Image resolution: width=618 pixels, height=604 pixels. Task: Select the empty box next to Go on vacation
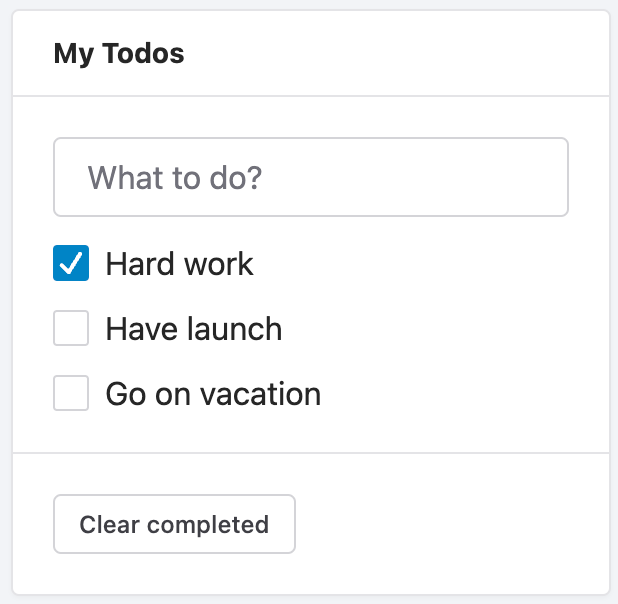pos(71,394)
